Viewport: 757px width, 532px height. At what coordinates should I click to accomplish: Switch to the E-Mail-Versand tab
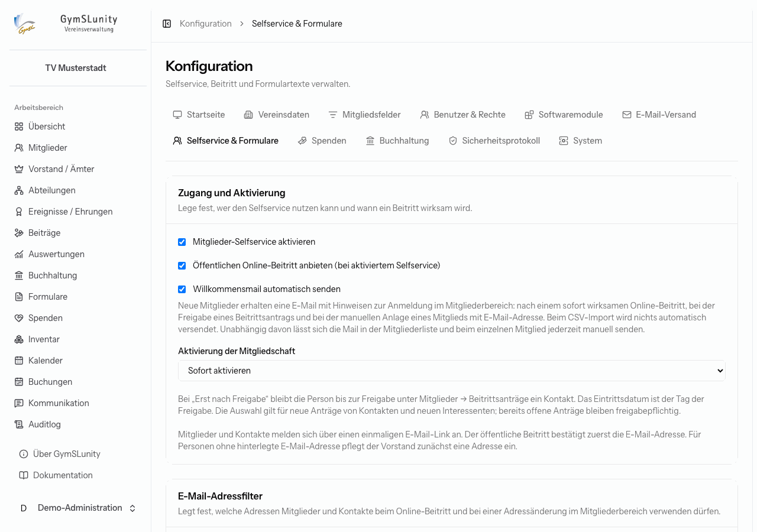click(x=659, y=115)
